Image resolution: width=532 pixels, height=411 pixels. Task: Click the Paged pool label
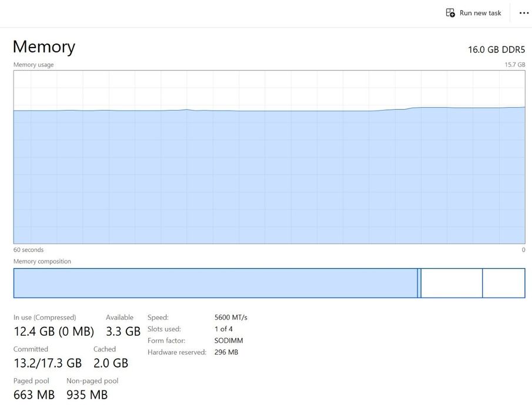pos(31,381)
